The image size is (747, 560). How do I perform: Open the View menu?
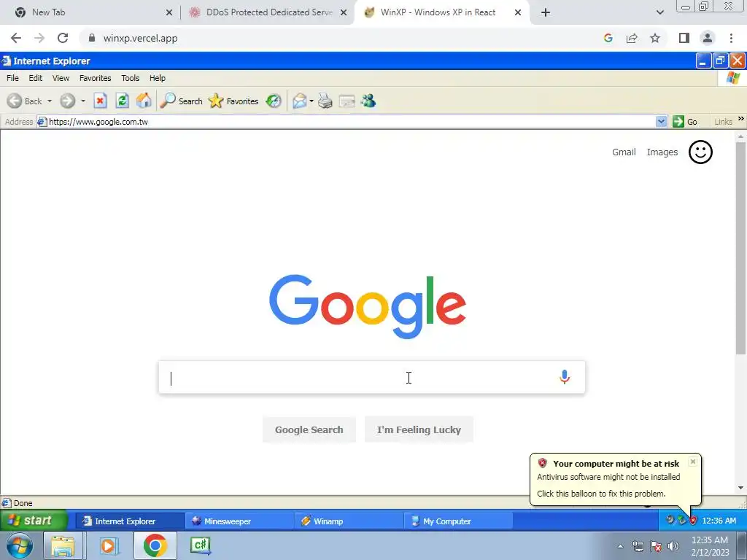pos(61,78)
